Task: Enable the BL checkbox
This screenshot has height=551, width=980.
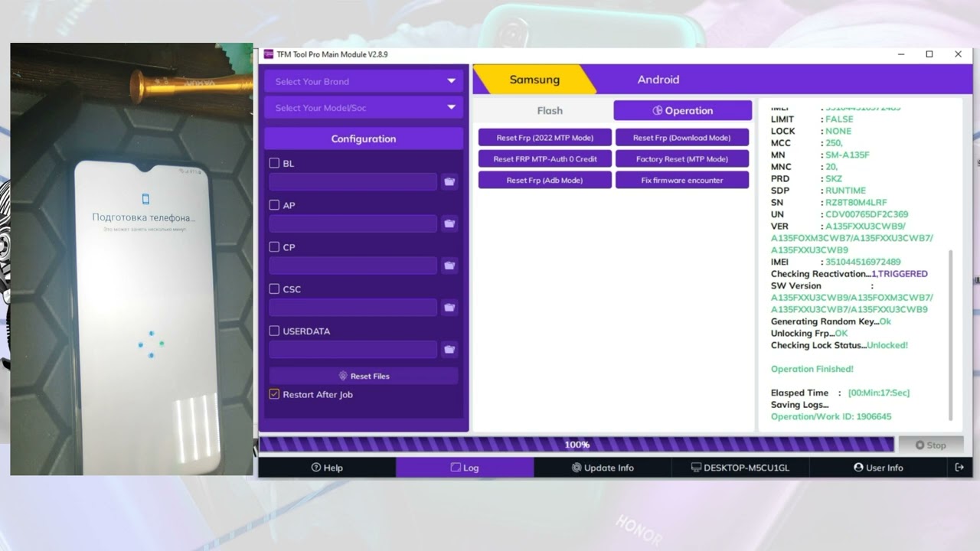Action: click(x=274, y=163)
